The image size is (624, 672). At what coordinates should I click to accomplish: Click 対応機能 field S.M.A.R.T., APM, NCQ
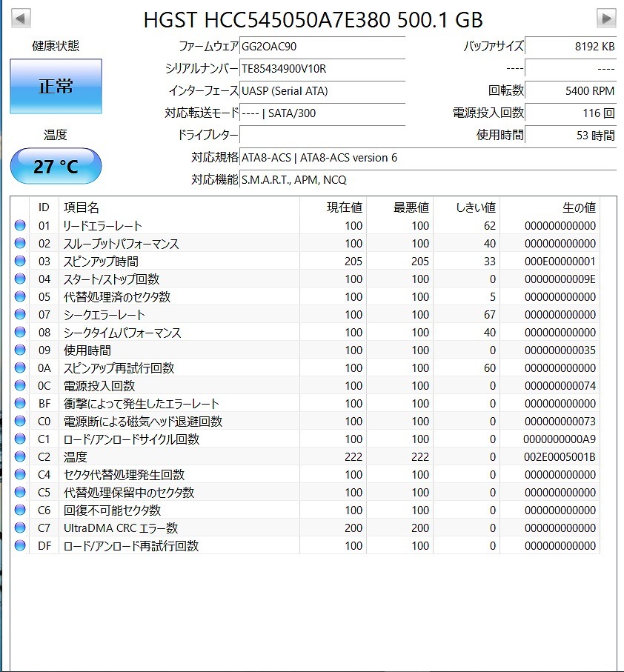[428, 180]
